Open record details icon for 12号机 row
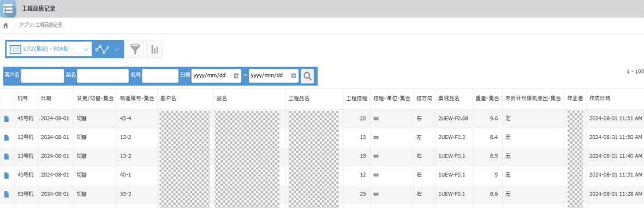 click(x=6, y=138)
